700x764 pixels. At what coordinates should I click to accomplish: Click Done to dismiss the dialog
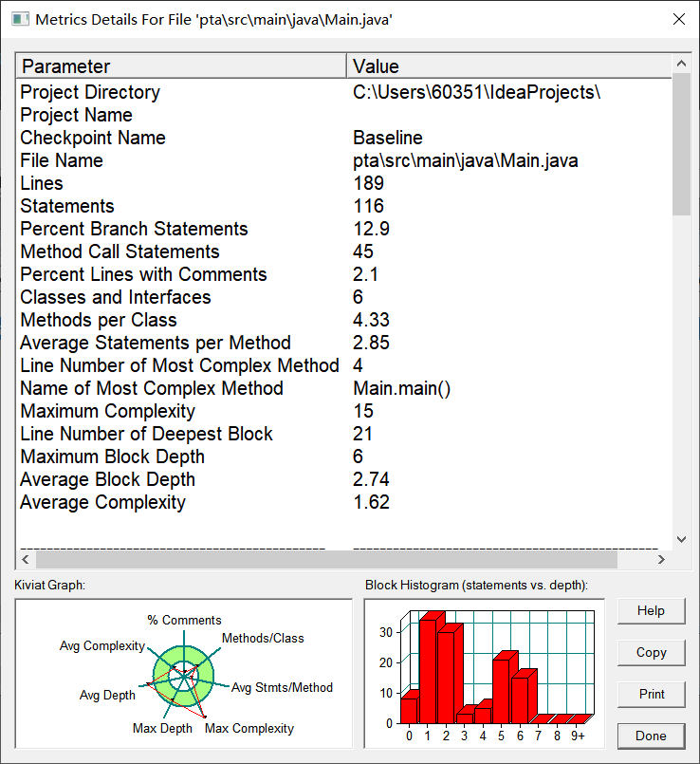coord(651,736)
